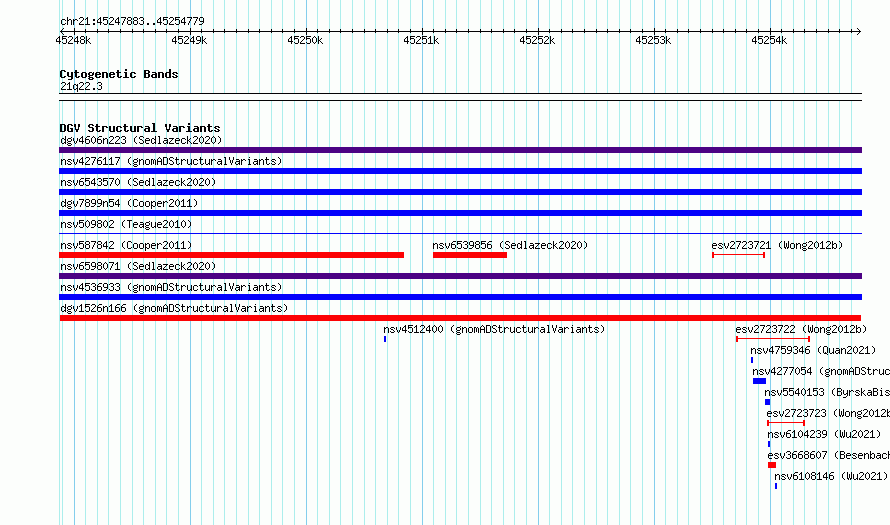Click the red interval glyph under esv2723723
890x525 pixels.
coord(786,423)
